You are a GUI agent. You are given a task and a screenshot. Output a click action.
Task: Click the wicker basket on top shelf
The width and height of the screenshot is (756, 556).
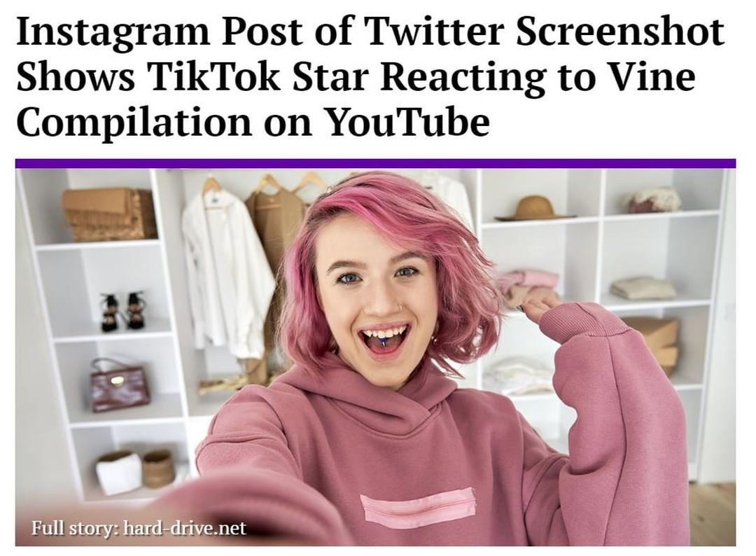point(109,214)
